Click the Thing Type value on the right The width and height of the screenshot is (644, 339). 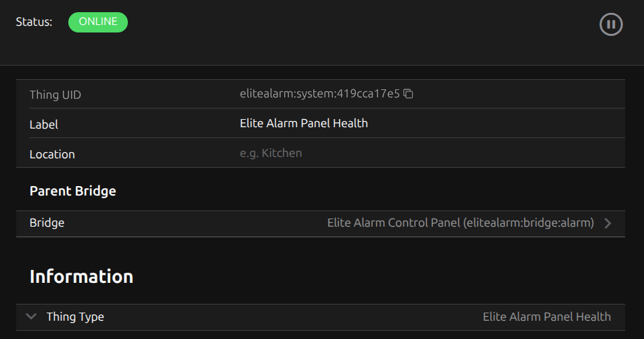547,317
